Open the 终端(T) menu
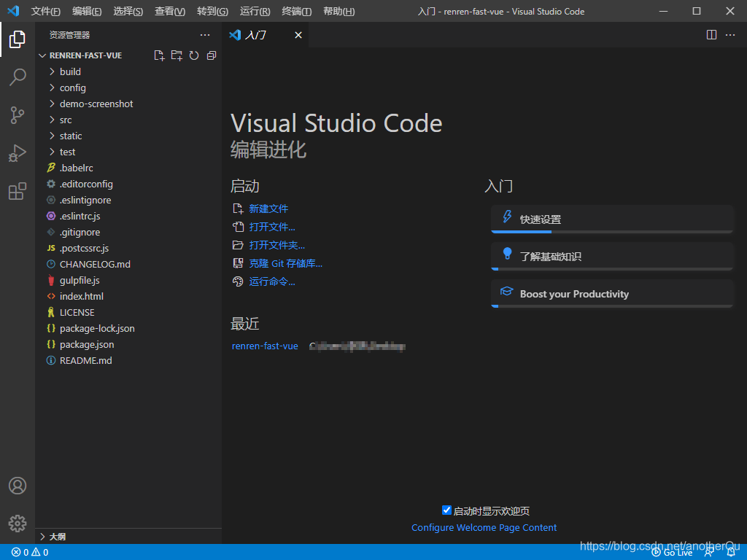This screenshot has height=560, width=747. 296,11
